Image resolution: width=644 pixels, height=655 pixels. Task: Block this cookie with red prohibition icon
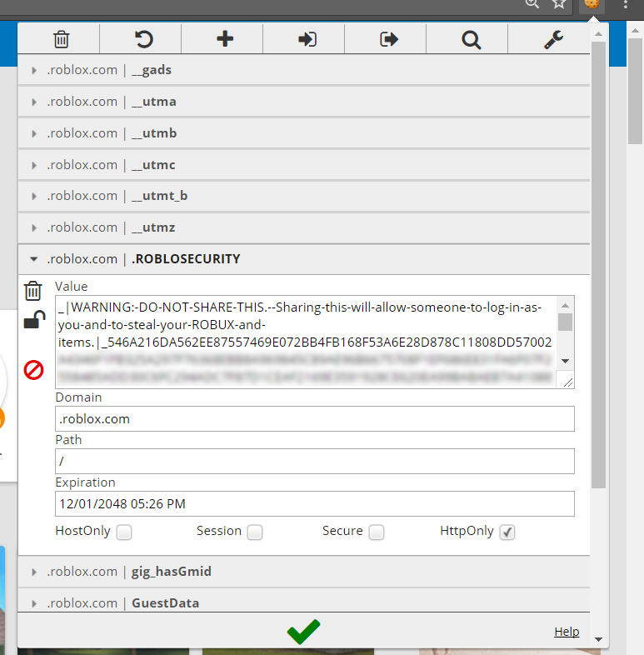pos(33,370)
